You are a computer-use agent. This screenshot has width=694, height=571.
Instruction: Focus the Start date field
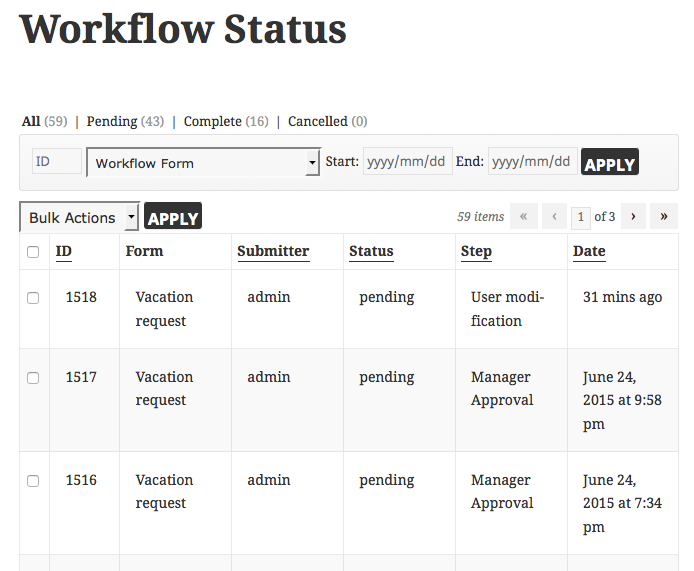(x=407, y=162)
